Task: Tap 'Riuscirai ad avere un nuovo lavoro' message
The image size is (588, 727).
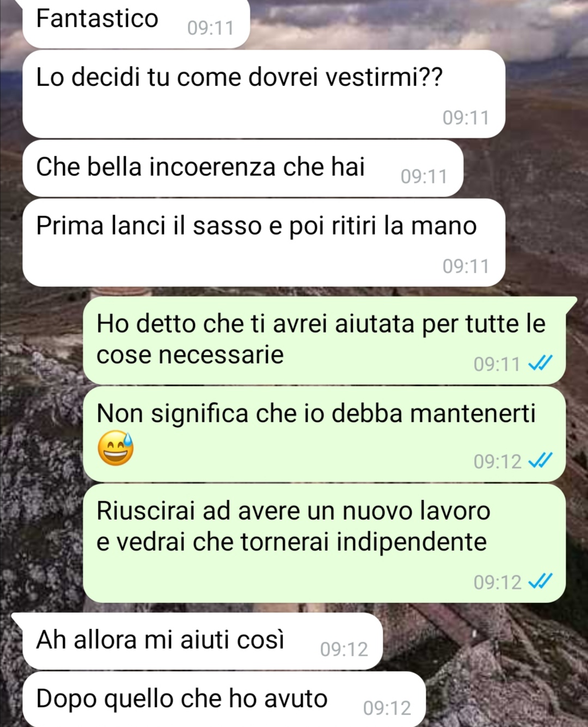Action: [x=324, y=544]
